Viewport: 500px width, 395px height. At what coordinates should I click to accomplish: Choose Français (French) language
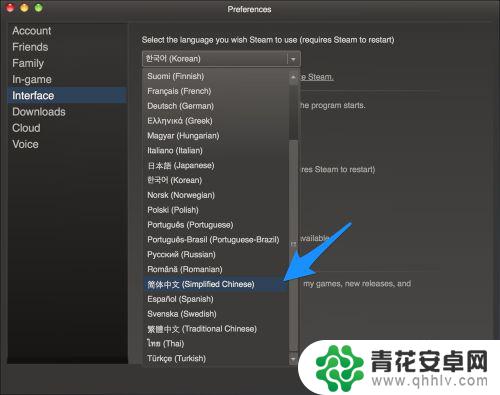tap(216, 91)
